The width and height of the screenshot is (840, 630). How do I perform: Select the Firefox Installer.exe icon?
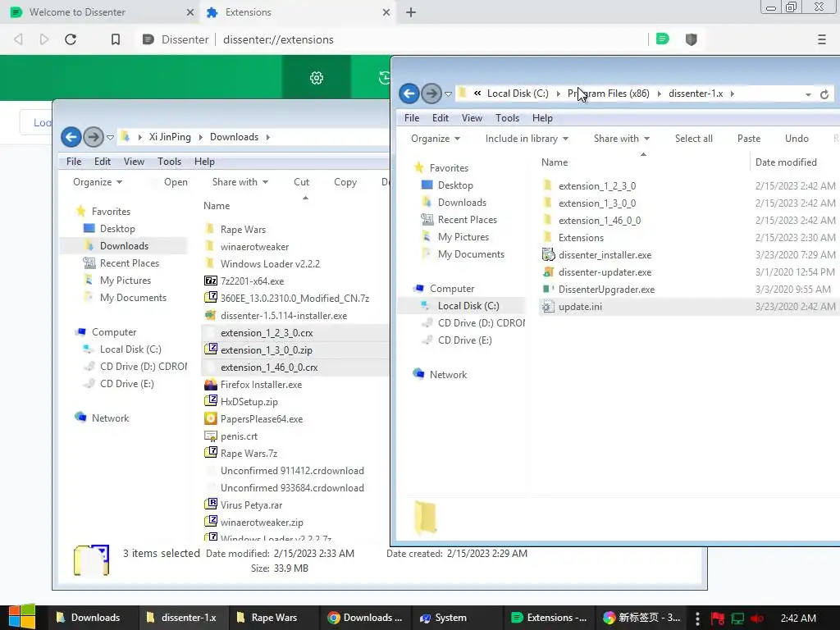click(x=211, y=384)
